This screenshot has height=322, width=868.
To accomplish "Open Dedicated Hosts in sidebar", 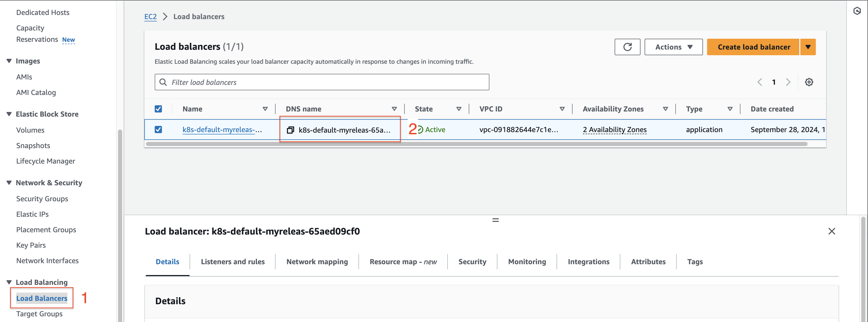I will [43, 12].
